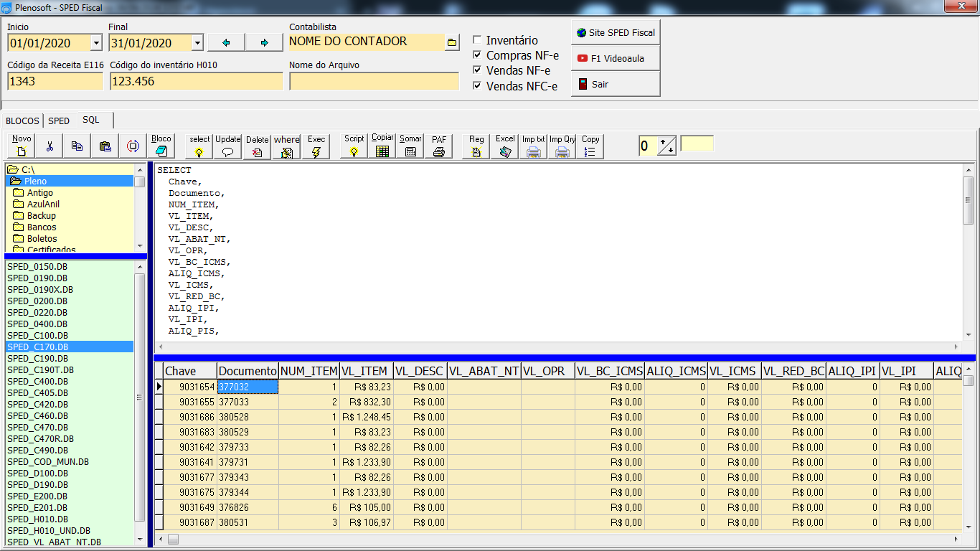Select the Backup folder
Viewport: 980px width, 551px height.
42,216
